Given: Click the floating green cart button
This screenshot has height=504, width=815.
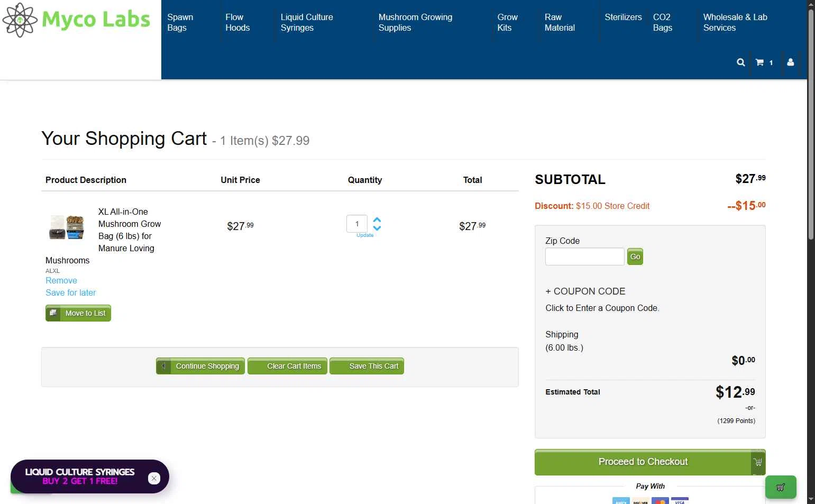Looking at the screenshot, I should point(781,487).
